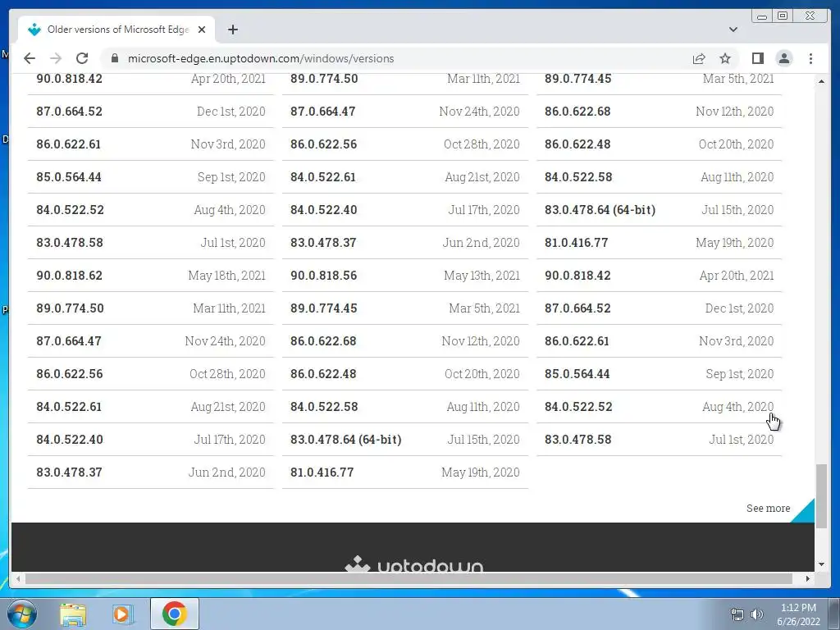Open version 81.0.416.77 in the right column
Screen dimensions: 840x630
click(x=659, y=242)
